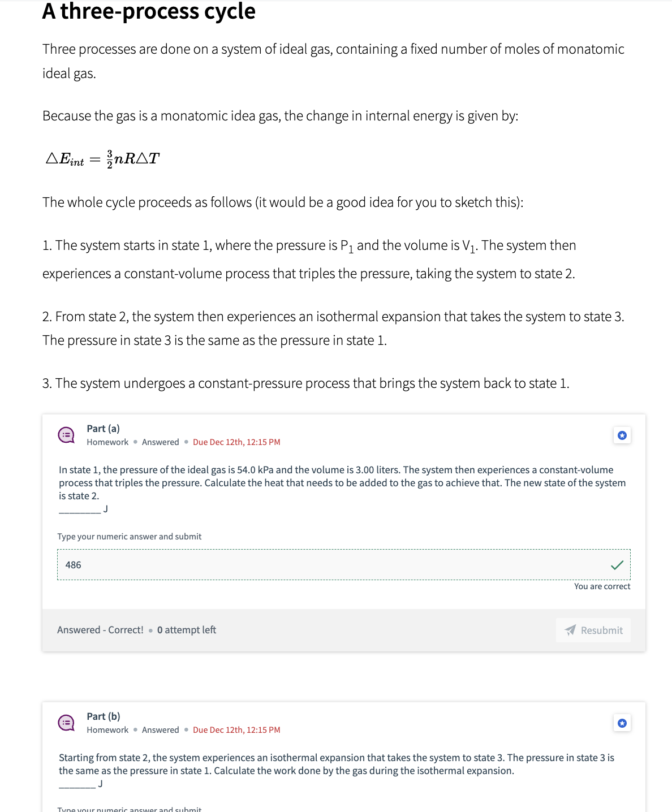Select the Homework label under Part (a)
This screenshot has width=672, height=812.
107,442
